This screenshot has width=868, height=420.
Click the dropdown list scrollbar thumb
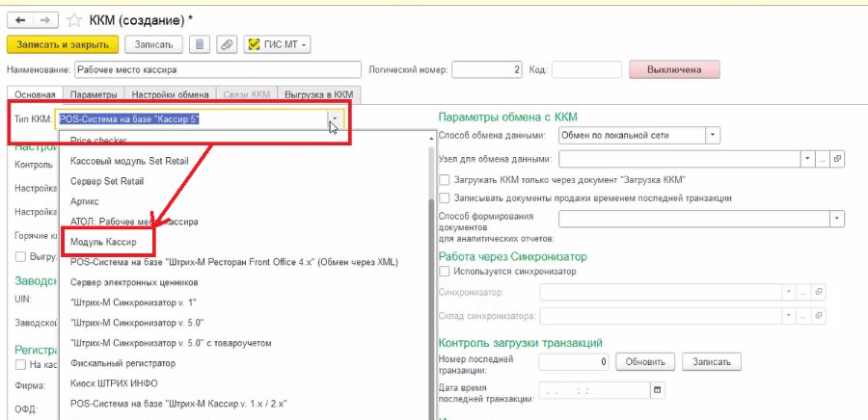coord(432,309)
